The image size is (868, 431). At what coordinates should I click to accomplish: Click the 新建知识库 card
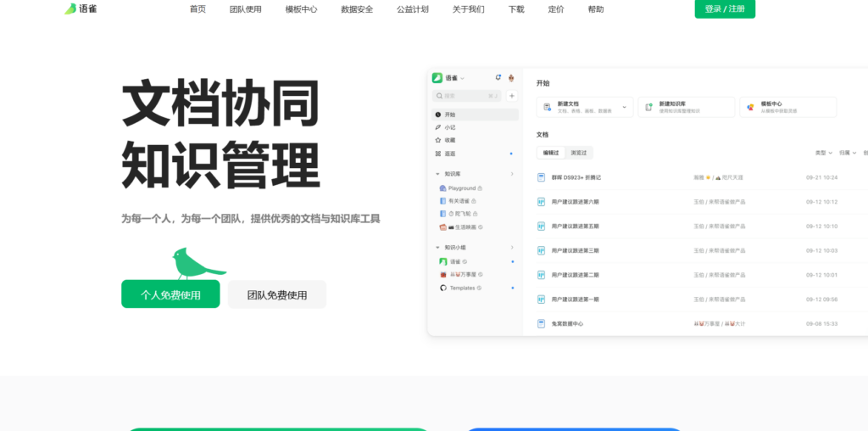(x=687, y=107)
